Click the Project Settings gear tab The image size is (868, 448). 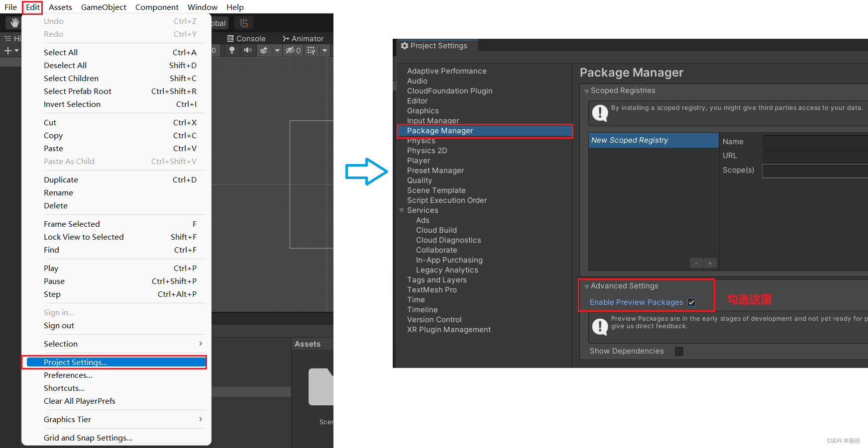(x=434, y=46)
